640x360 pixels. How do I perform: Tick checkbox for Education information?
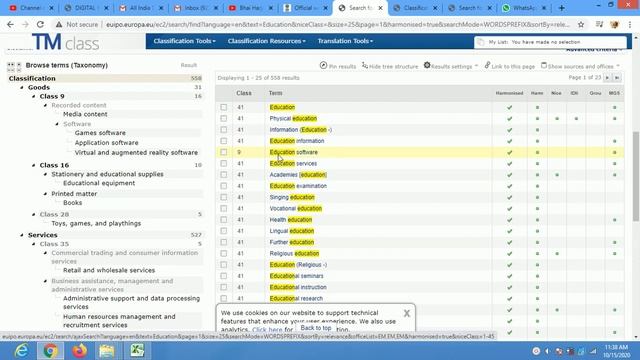(224, 141)
